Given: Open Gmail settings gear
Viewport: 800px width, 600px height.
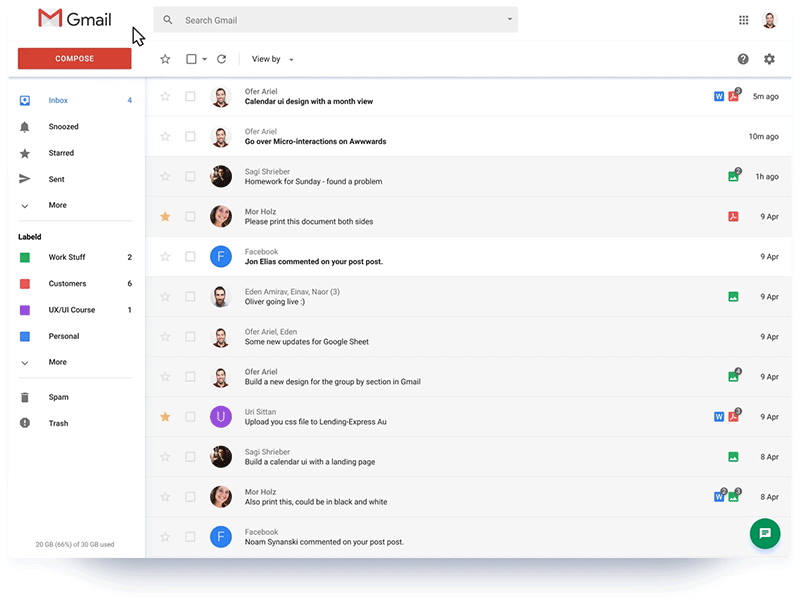Looking at the screenshot, I should 769,59.
